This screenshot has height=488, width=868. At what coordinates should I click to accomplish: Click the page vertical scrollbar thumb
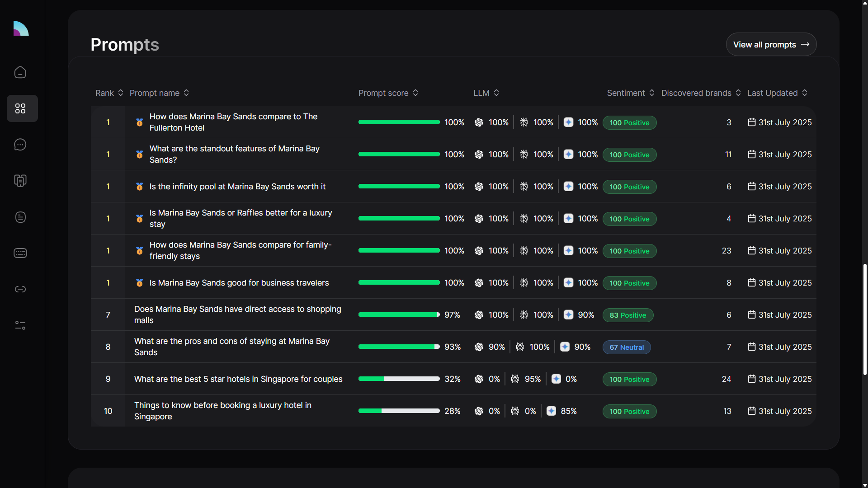[864, 319]
